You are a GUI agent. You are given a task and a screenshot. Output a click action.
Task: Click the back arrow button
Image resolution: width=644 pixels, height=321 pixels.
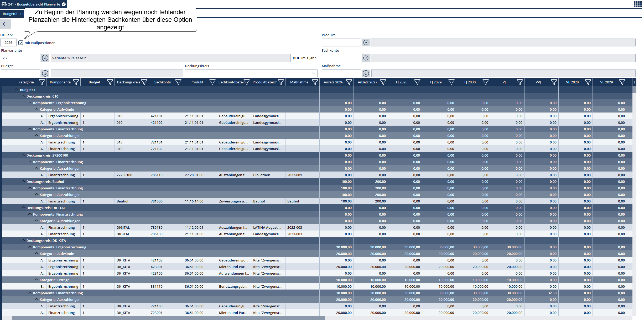point(6,24)
